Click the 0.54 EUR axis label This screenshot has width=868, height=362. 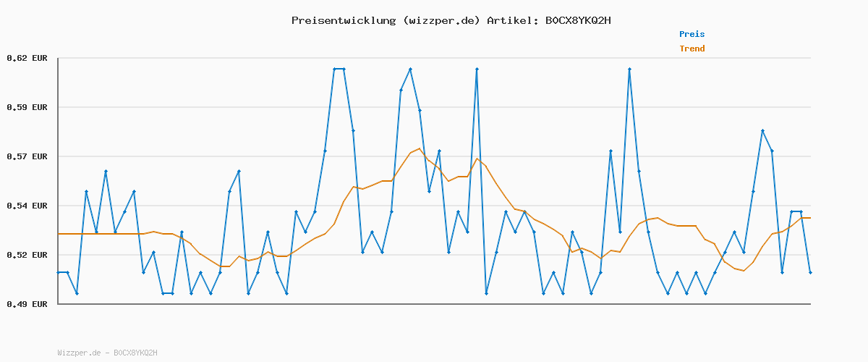27,206
